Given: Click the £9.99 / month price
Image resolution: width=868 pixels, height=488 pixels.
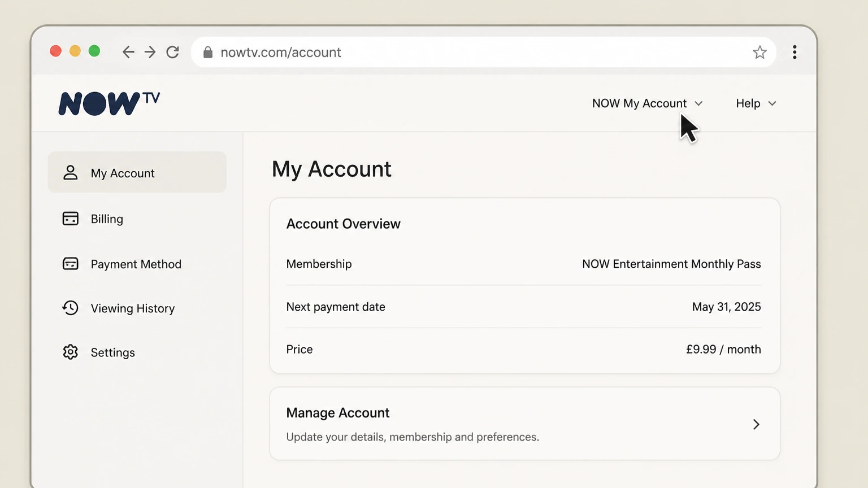Looking at the screenshot, I should click(x=723, y=349).
